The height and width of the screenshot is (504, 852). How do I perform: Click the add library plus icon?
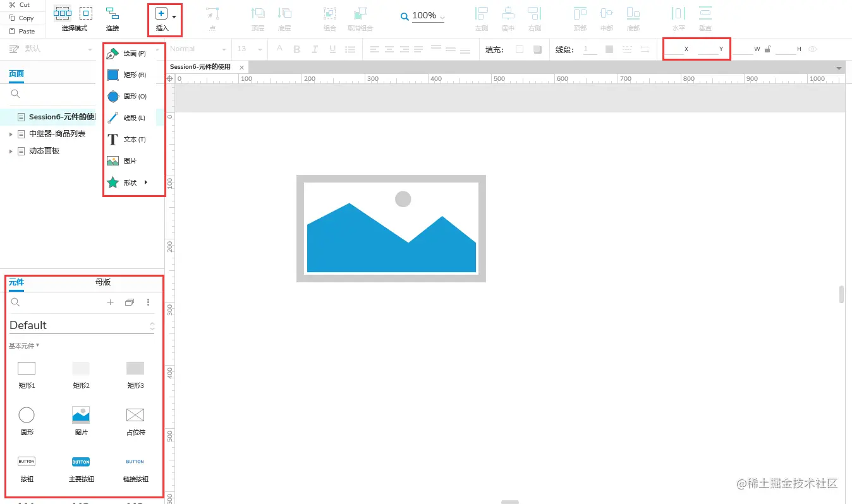[110, 303]
